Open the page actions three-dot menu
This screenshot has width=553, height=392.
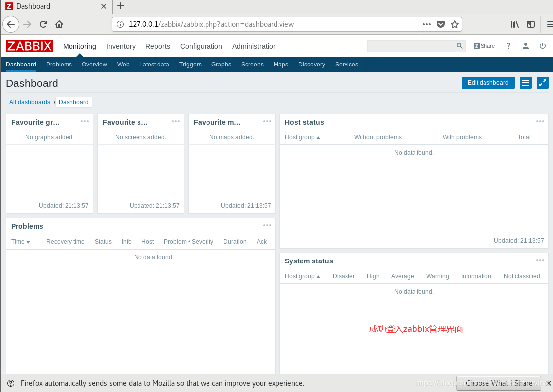point(427,24)
